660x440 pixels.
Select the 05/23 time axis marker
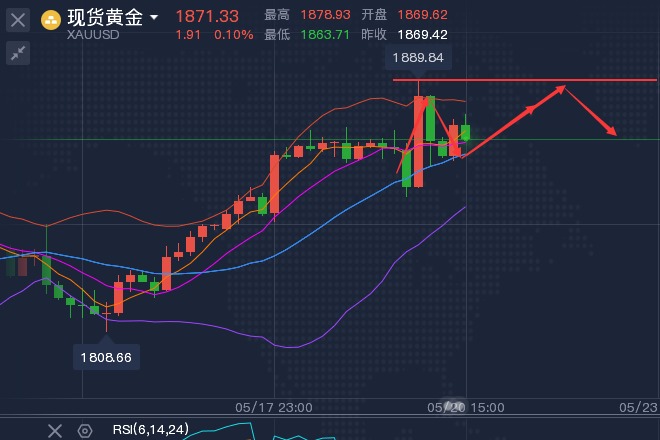(x=637, y=408)
